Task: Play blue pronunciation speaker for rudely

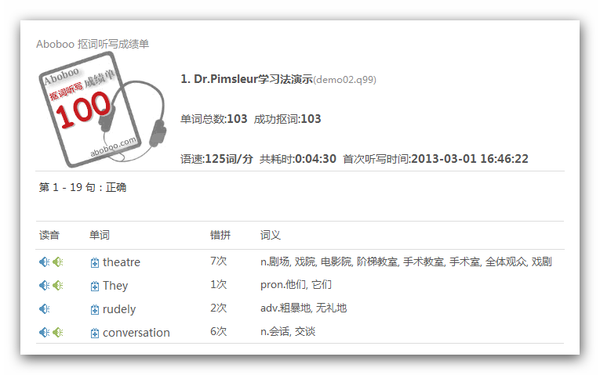Action: tap(44, 309)
